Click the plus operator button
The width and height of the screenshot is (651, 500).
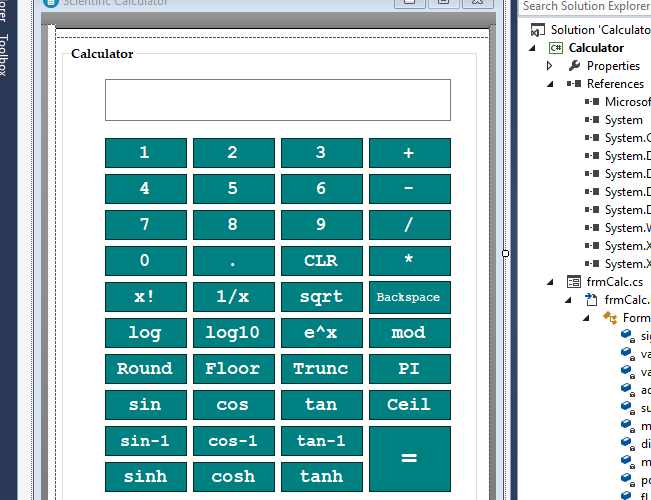tap(410, 153)
